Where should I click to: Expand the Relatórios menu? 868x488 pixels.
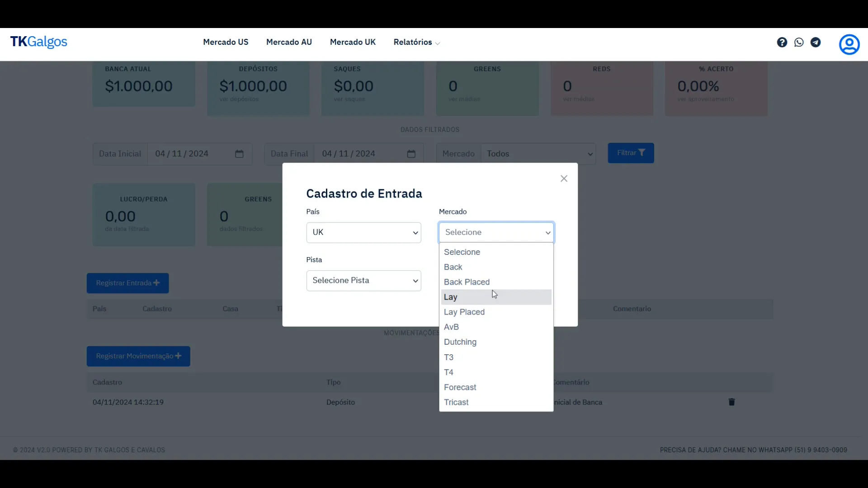point(416,42)
